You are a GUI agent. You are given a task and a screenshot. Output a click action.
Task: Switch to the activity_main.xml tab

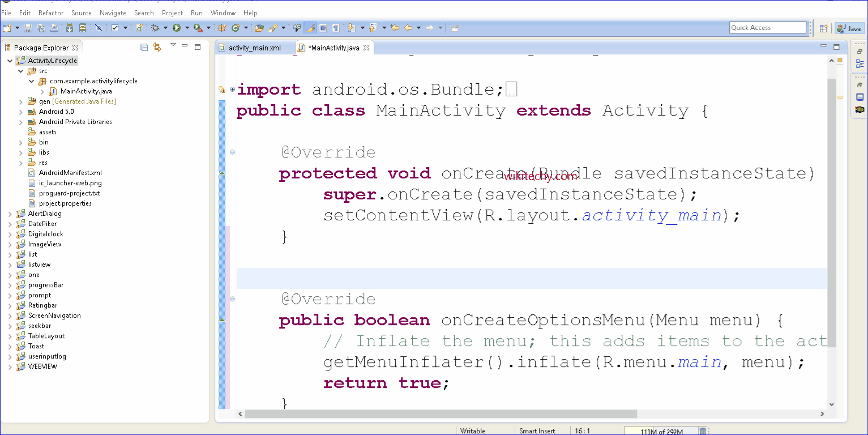point(255,48)
